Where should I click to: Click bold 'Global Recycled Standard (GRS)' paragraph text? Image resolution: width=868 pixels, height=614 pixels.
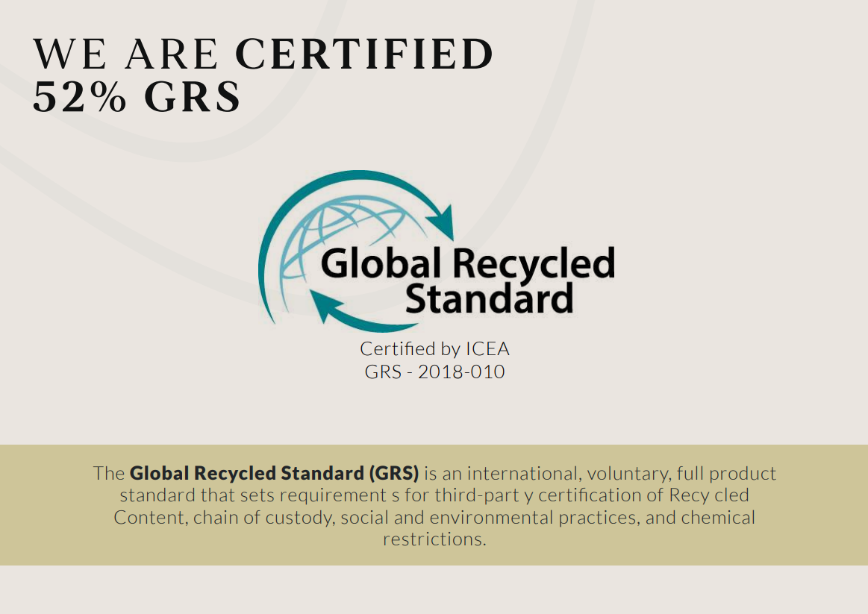click(274, 473)
